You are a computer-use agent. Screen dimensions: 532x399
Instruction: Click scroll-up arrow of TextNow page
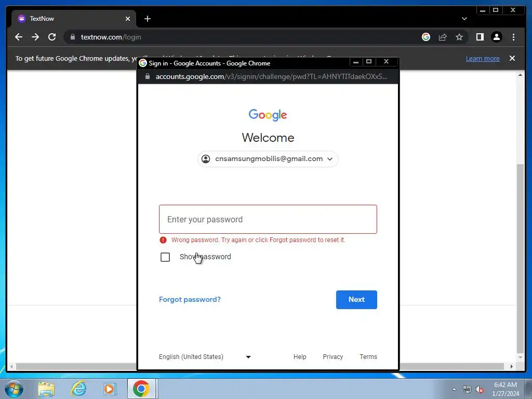[x=520, y=75]
